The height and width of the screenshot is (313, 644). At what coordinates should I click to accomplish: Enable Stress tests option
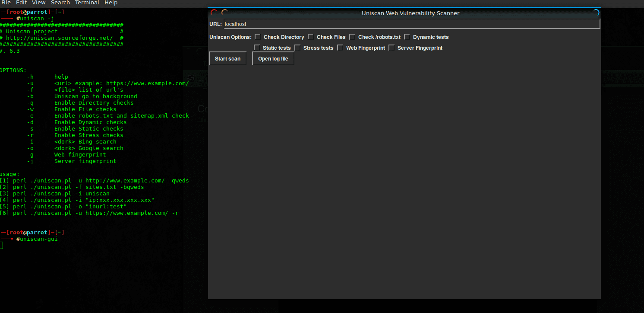click(x=298, y=48)
